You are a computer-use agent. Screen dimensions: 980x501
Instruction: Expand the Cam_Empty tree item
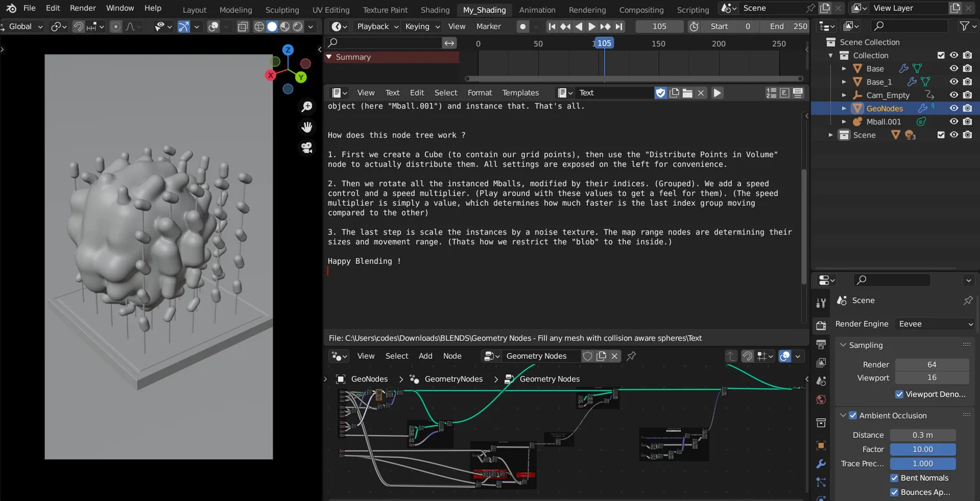coord(844,95)
